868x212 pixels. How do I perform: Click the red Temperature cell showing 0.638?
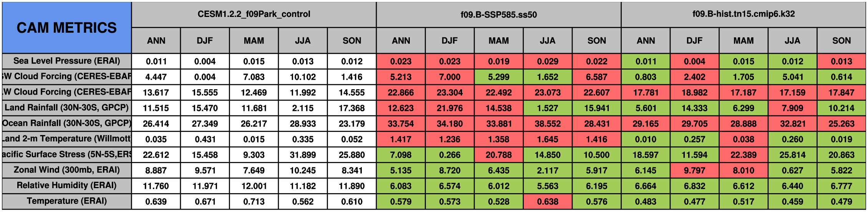pos(548,201)
